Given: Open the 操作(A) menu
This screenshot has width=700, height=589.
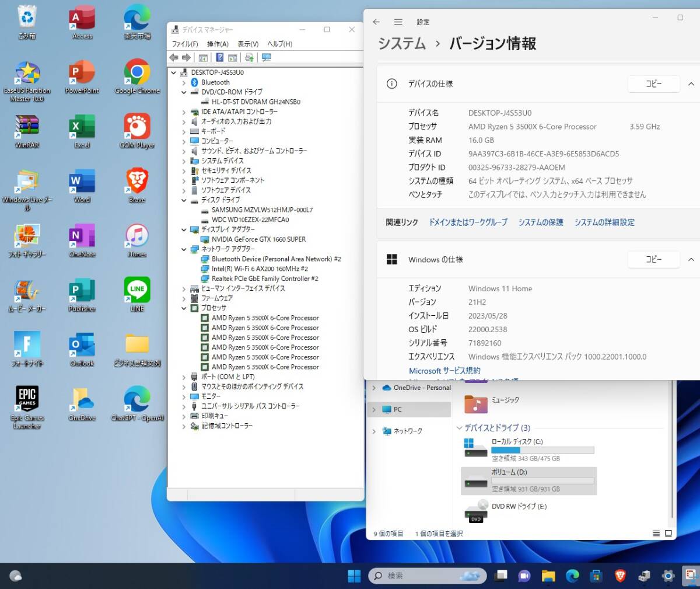Looking at the screenshot, I should (218, 44).
